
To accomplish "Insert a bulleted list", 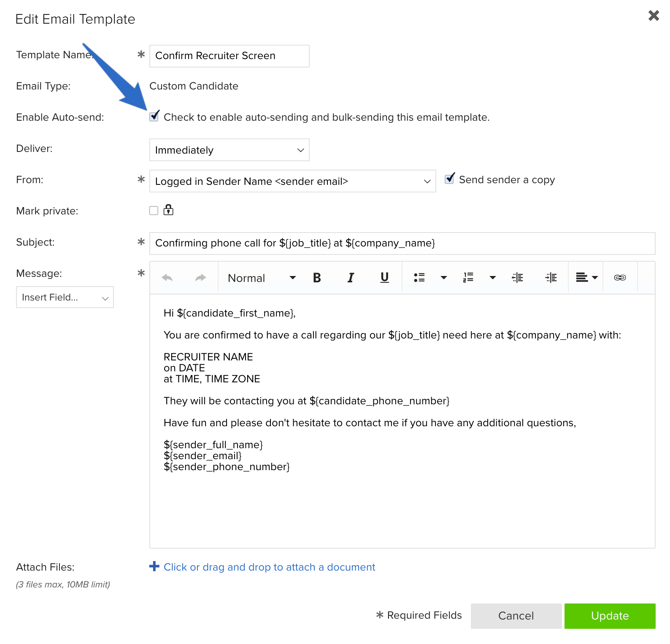I will 419,278.
